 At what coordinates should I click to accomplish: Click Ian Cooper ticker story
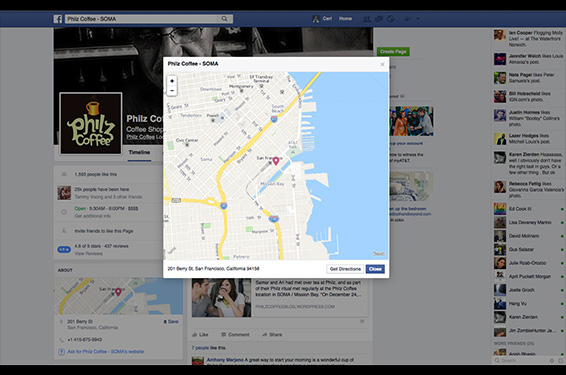(528, 38)
